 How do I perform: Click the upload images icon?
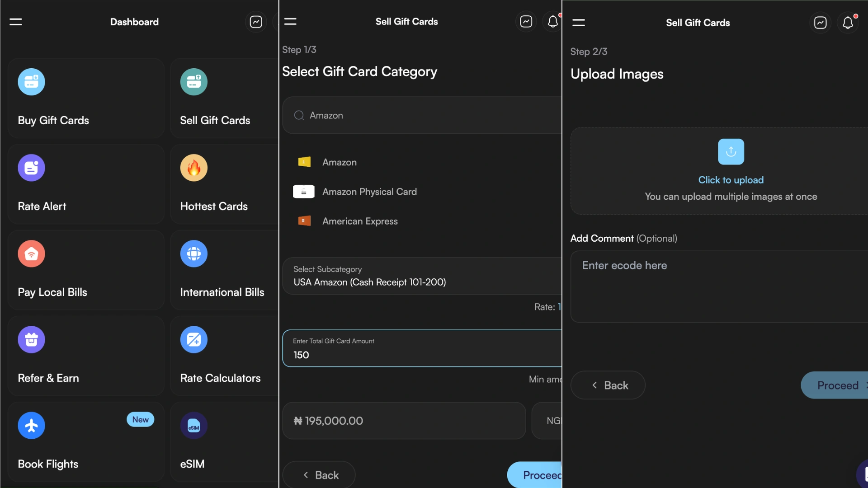coord(731,151)
